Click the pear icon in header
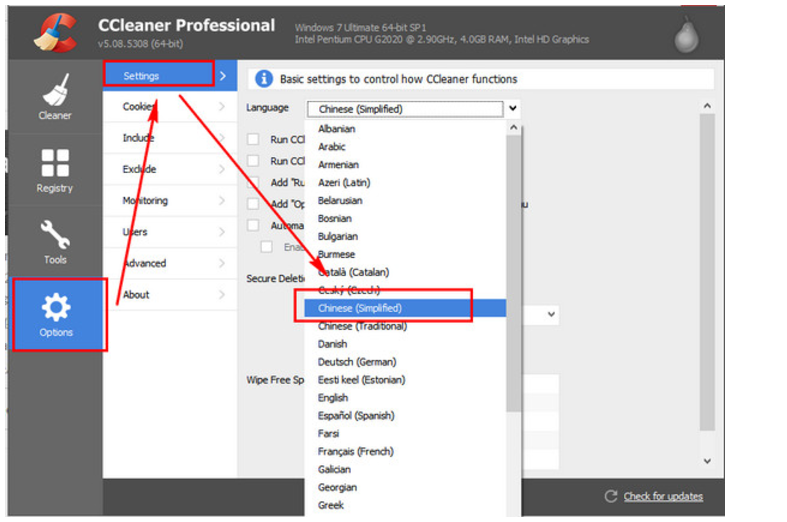This screenshot has height=522, width=787. coord(686,35)
